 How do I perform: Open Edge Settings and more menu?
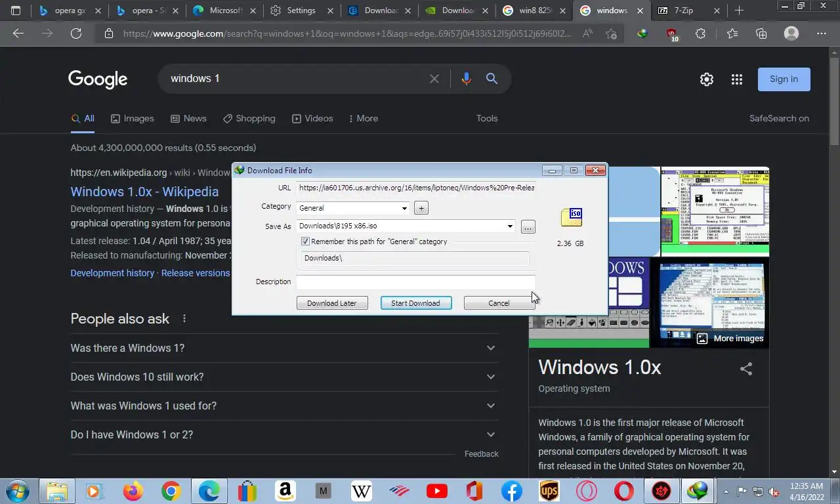click(x=821, y=33)
